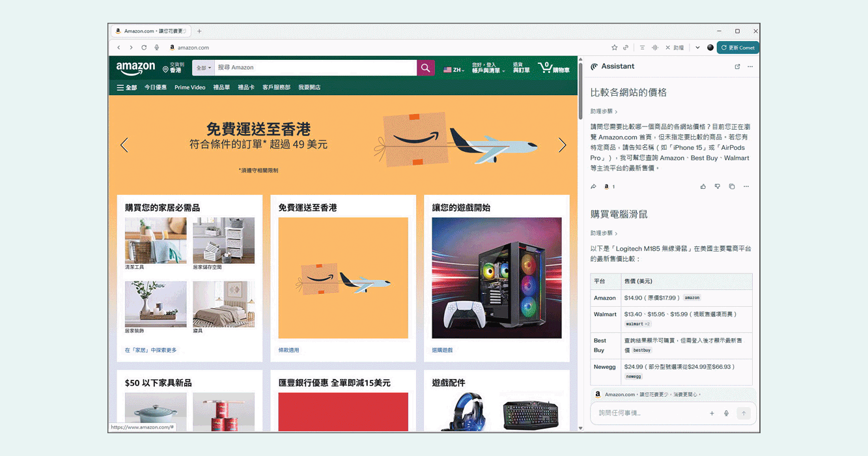Bookmark this page with the star icon

click(x=614, y=48)
